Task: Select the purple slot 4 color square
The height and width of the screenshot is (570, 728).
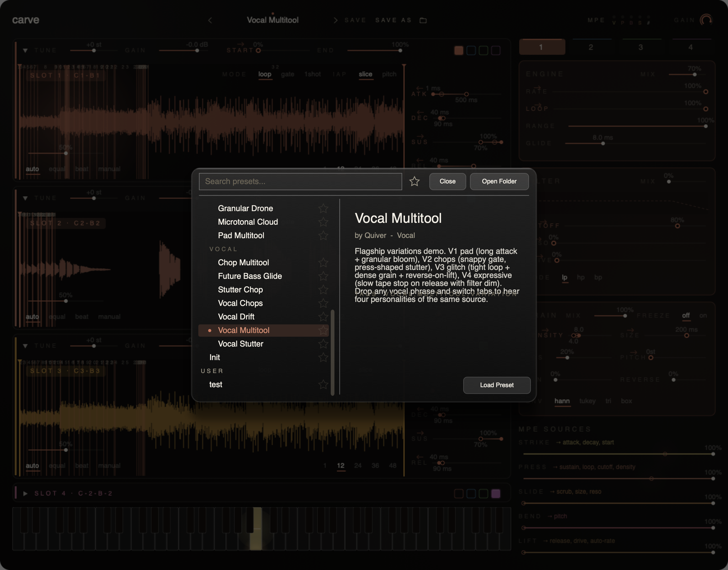Action: [495, 494]
